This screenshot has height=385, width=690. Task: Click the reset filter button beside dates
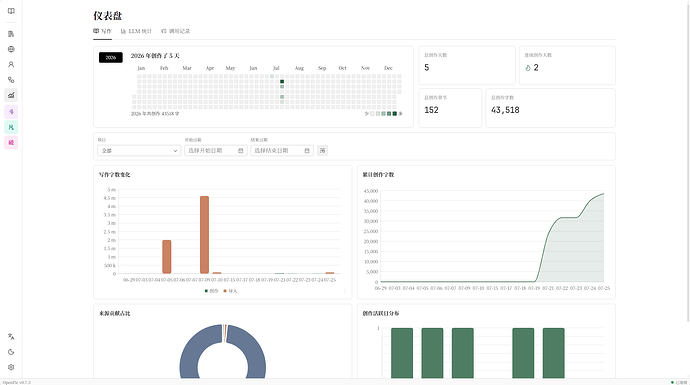[323, 150]
